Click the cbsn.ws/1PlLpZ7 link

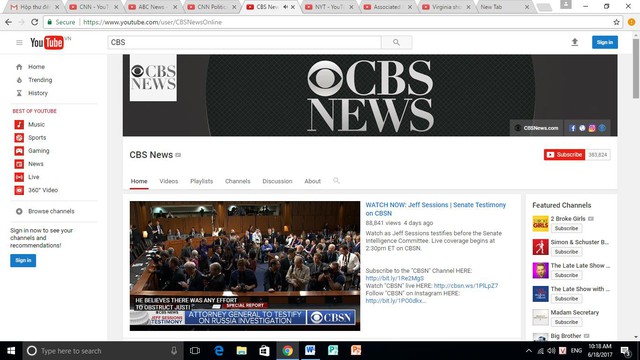click(x=466, y=286)
